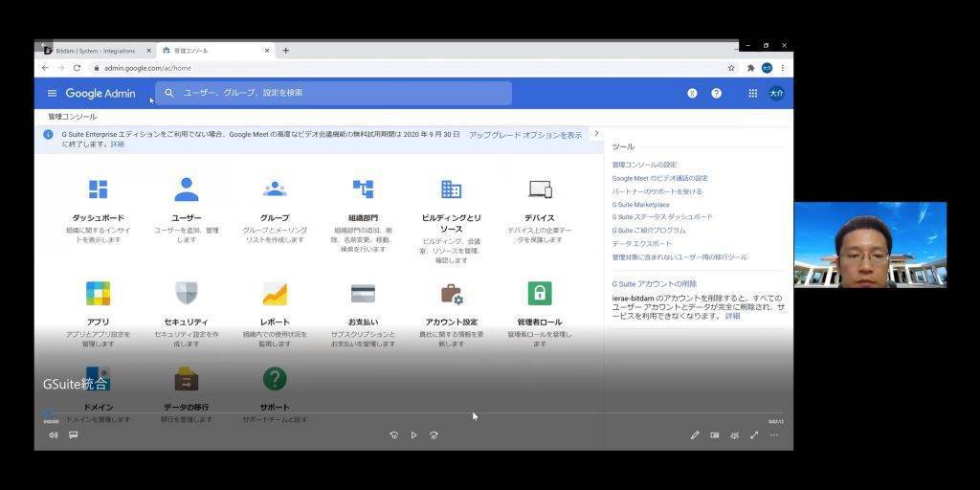Open the help question mark in header
The width and height of the screenshot is (980, 490).
716,93
